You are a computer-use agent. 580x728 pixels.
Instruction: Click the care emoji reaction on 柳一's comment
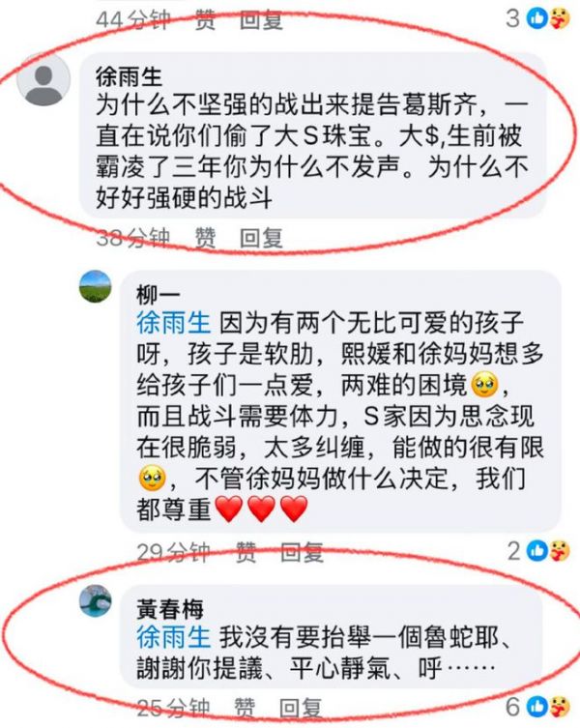pyautogui.click(x=559, y=551)
